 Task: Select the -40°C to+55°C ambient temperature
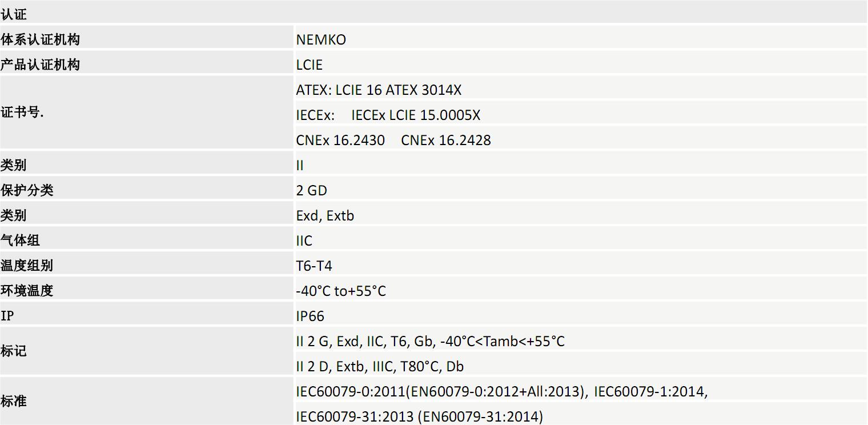341,291
